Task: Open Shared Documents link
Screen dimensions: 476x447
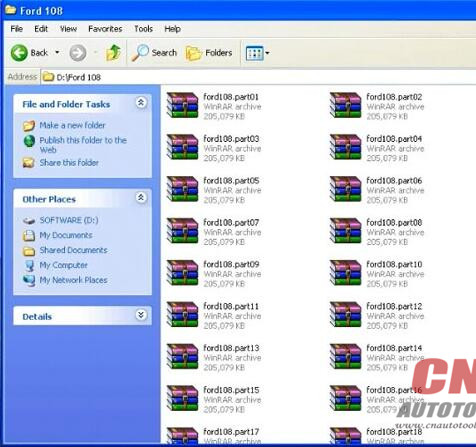Action: [73, 250]
